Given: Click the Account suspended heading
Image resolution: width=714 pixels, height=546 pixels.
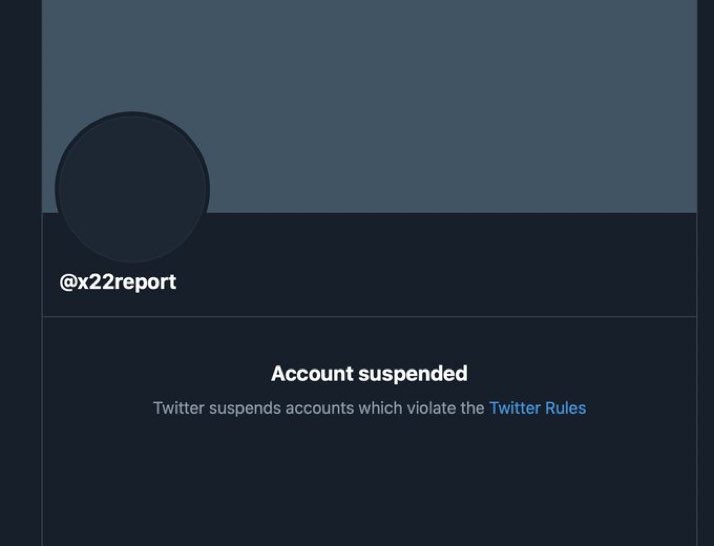Looking at the screenshot, I should 369,374.
